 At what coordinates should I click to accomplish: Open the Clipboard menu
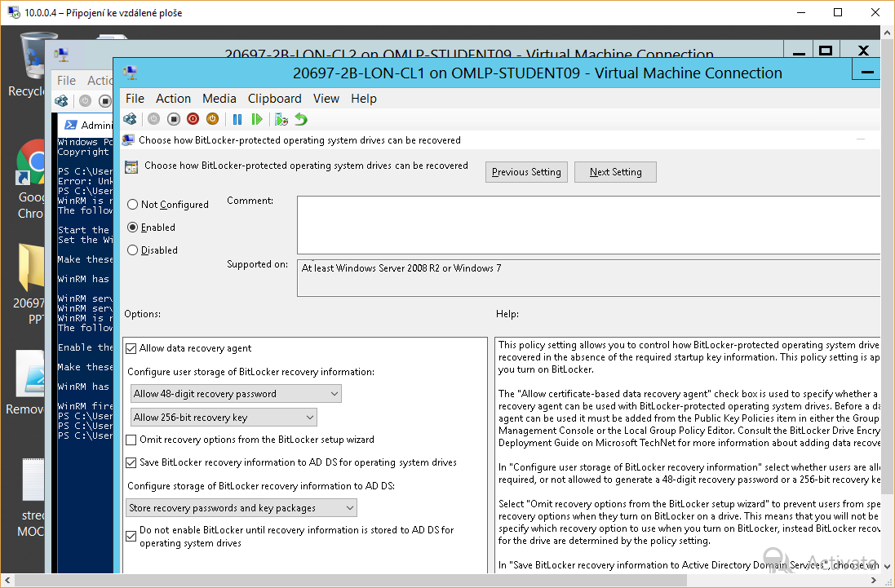tap(275, 99)
